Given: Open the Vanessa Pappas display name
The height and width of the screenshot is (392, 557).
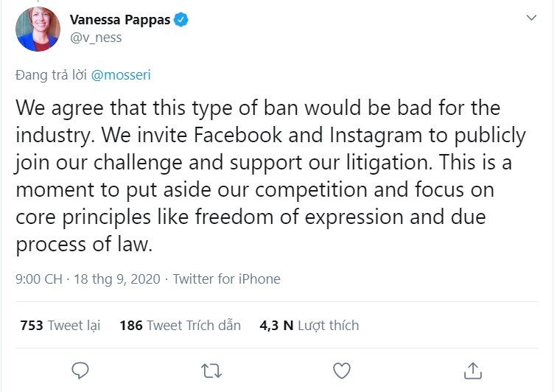Looking at the screenshot, I should point(120,20).
